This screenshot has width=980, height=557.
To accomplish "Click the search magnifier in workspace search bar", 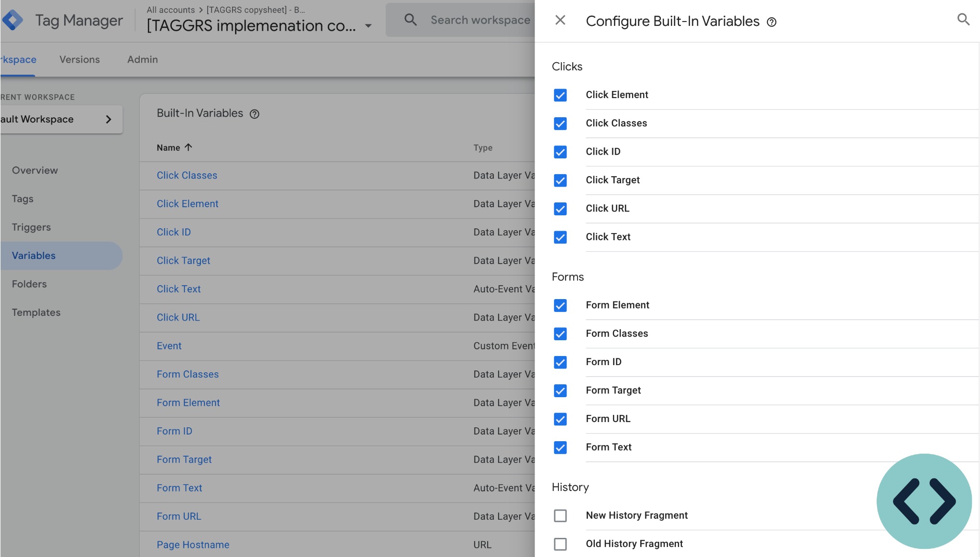I will (411, 20).
